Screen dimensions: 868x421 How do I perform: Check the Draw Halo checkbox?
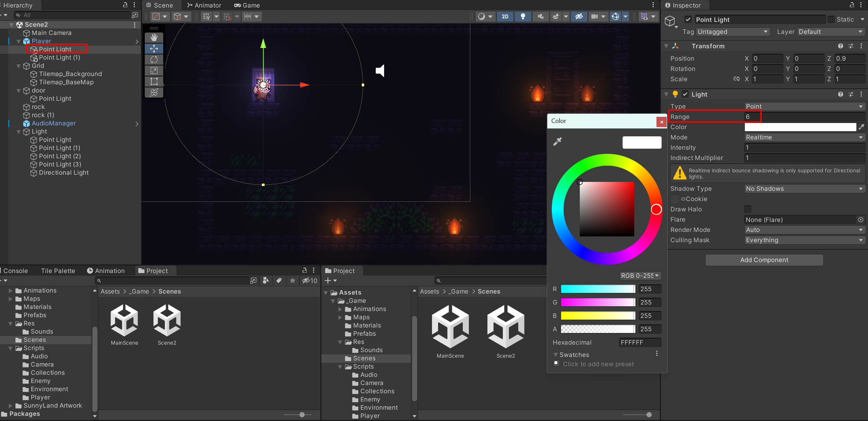pos(748,209)
